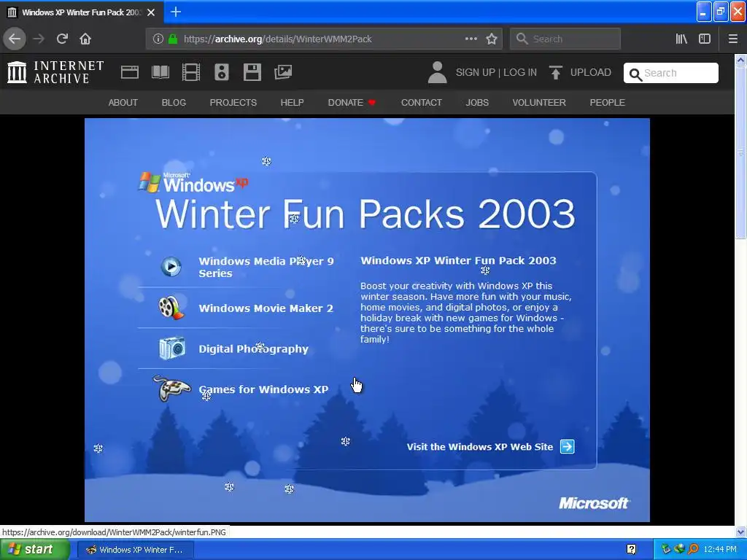Viewport: 747px width, 560px height.
Task: Click the Internet Archive logo
Action: (x=55, y=72)
